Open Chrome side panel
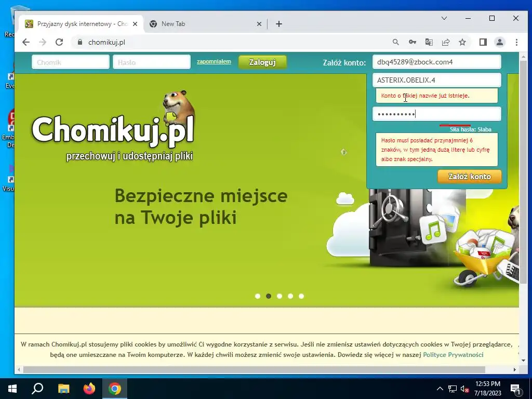Screen dimensions: 532x399 [483, 42]
